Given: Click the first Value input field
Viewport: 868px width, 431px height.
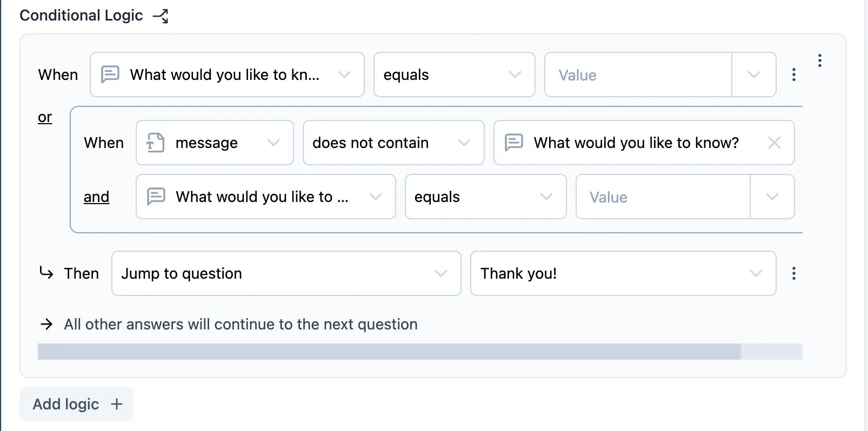Looking at the screenshot, I should (638, 75).
